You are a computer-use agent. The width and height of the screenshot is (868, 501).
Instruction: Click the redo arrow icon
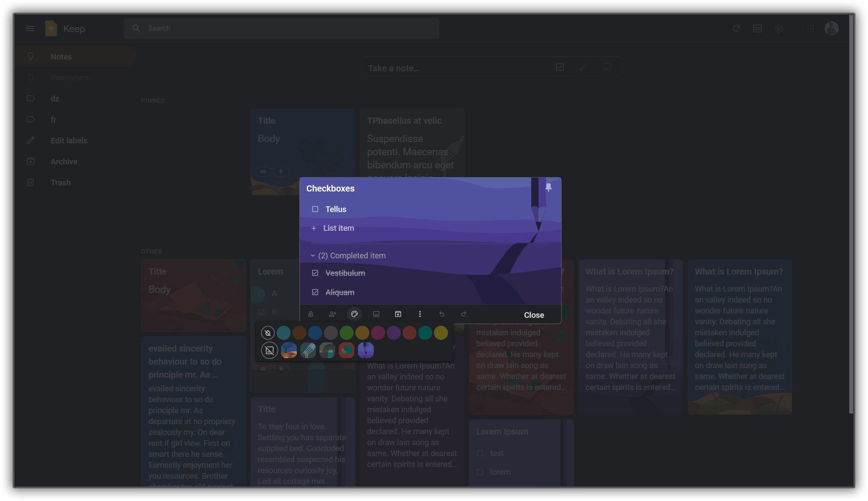464,314
